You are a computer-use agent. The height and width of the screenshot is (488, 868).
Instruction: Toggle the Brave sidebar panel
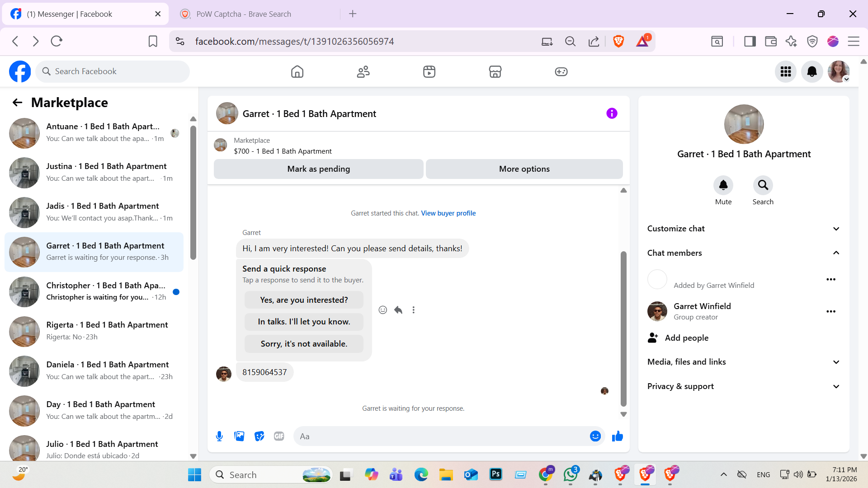click(750, 42)
